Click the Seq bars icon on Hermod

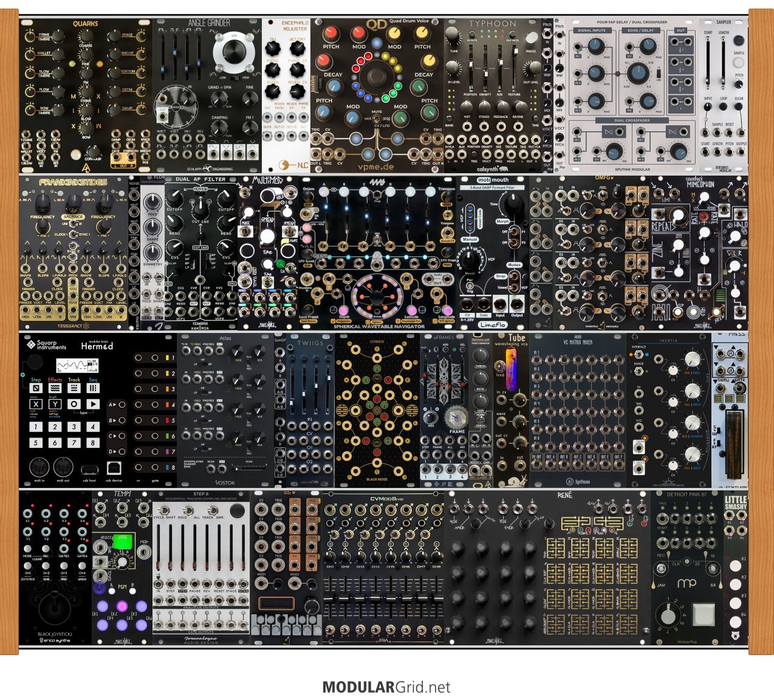[93, 388]
